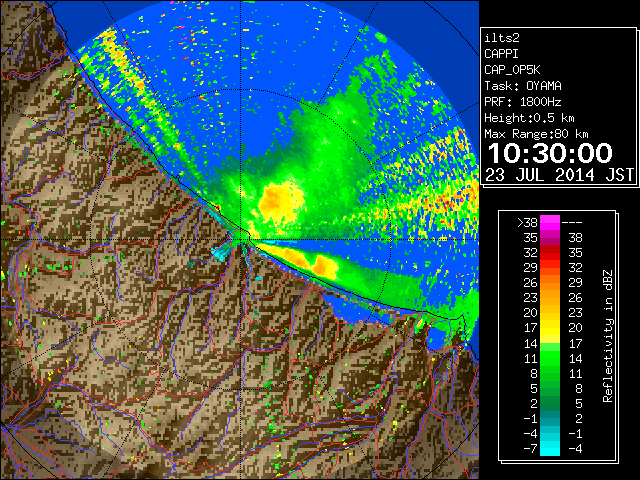Click the 'Max Range:80 km' line
The image size is (640, 480).
pos(536,134)
